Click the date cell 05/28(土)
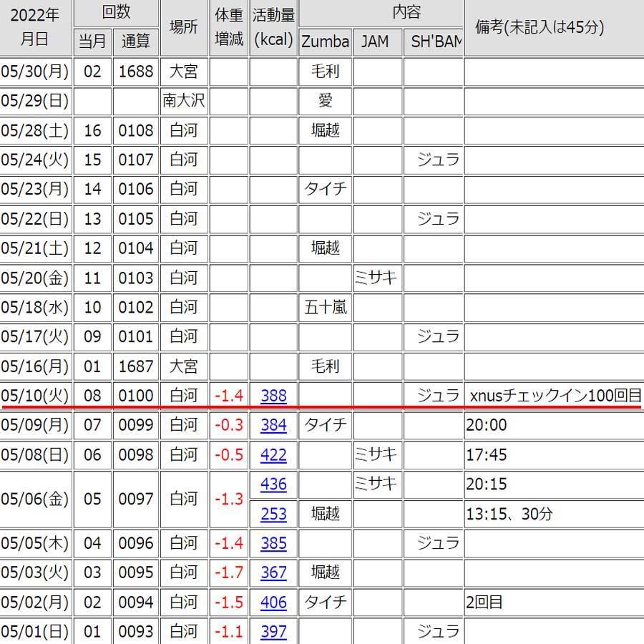Image resolution: width=644 pixels, height=644 pixels. click(x=35, y=131)
